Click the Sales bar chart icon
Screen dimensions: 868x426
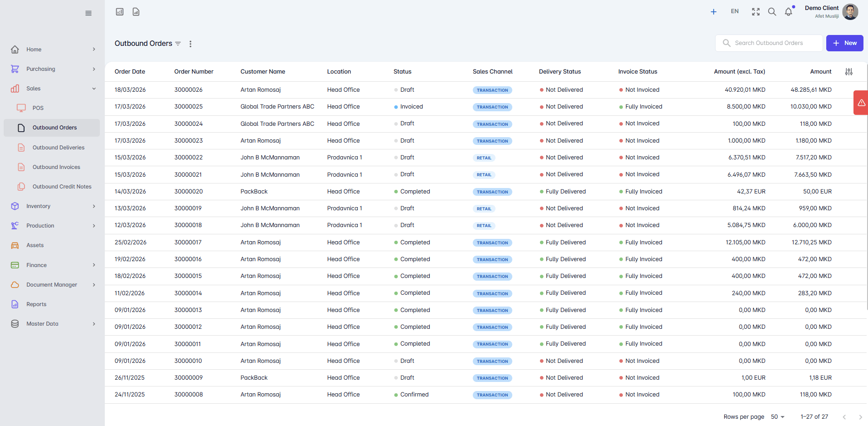[x=15, y=89]
